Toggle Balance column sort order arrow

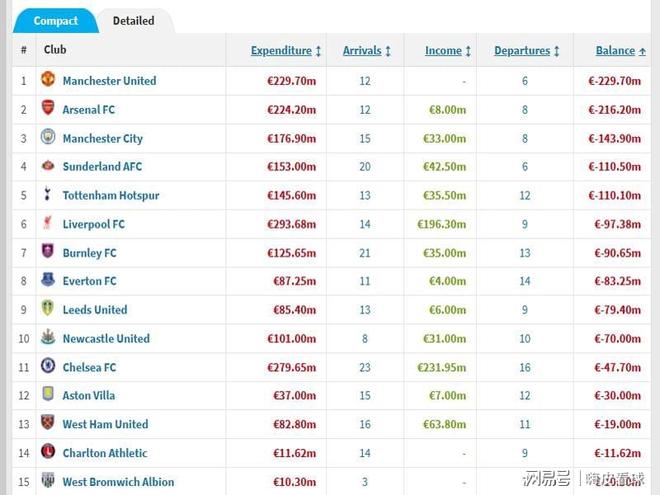point(642,51)
